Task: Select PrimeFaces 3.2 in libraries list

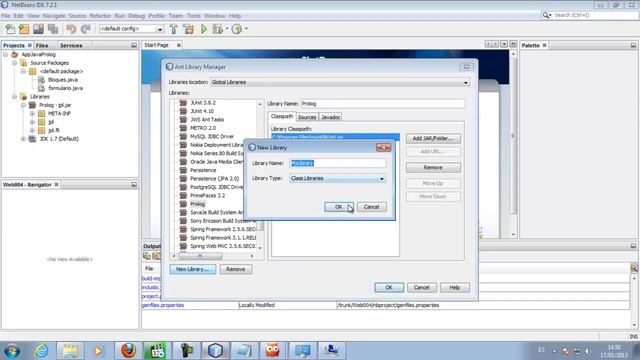Action: pos(207,196)
